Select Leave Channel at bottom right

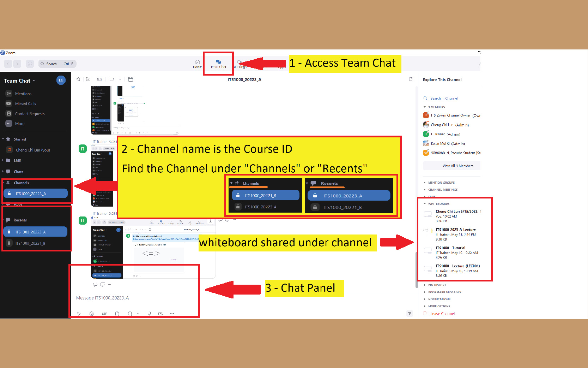coord(441,313)
